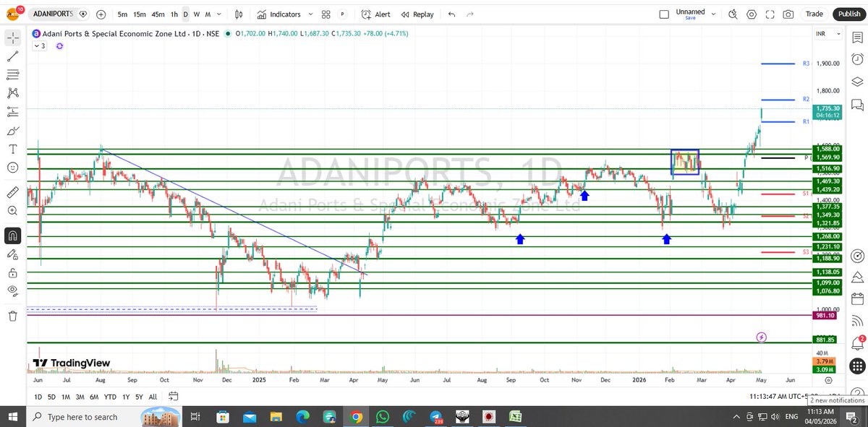Viewport: 868px width, 427px height.
Task: Toggle stay in drawing mode
Action: [13, 254]
